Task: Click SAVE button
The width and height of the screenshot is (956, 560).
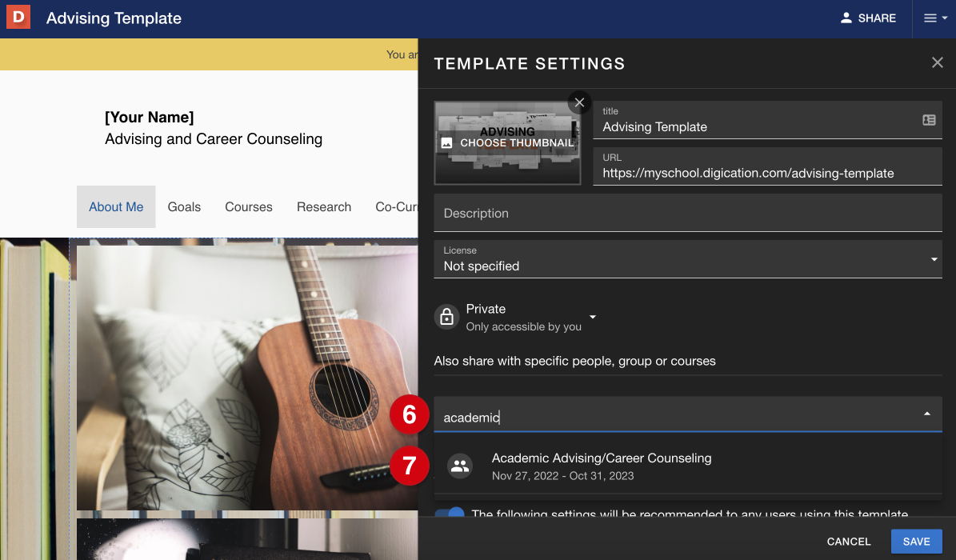Action: click(x=916, y=542)
